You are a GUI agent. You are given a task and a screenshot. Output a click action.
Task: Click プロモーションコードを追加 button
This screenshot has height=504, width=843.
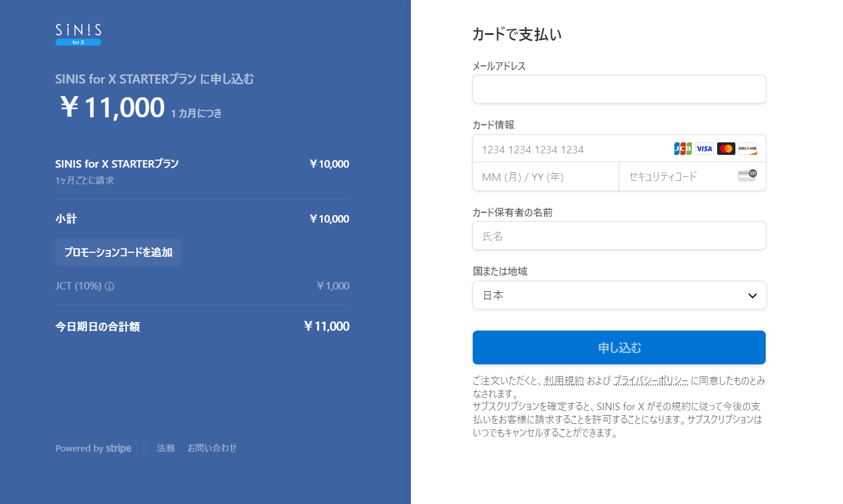118,252
